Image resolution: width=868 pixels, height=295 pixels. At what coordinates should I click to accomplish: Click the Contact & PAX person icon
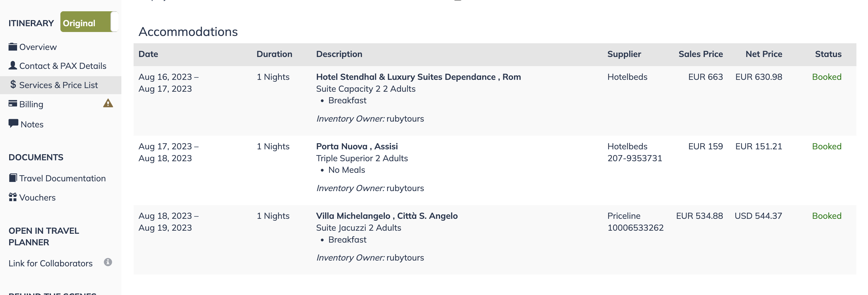13,65
